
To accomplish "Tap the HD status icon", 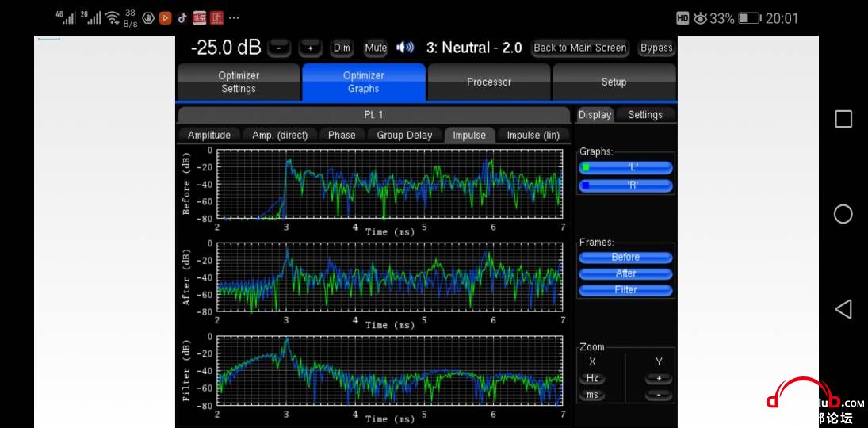I will 683,19.
